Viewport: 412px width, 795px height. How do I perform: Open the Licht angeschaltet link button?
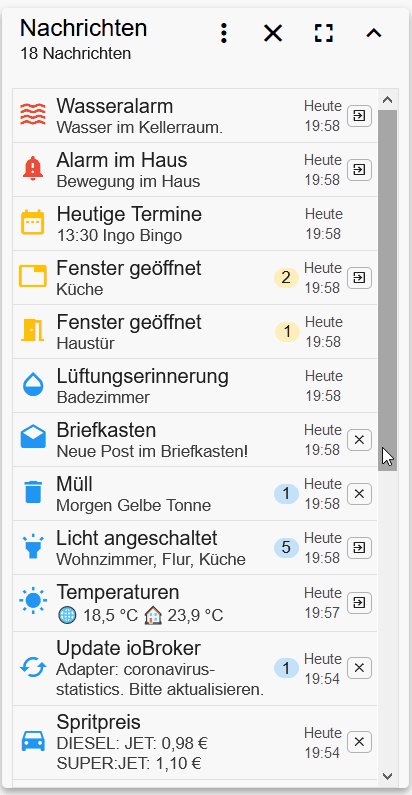pyautogui.click(x=359, y=548)
